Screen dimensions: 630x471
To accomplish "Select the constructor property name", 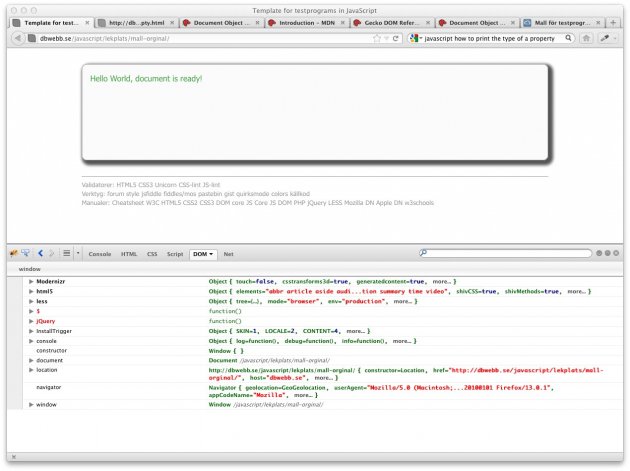I will click(51, 351).
